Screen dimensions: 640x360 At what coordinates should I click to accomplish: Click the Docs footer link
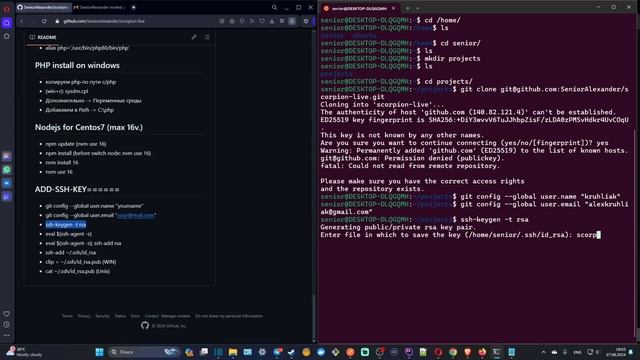[x=135, y=316]
